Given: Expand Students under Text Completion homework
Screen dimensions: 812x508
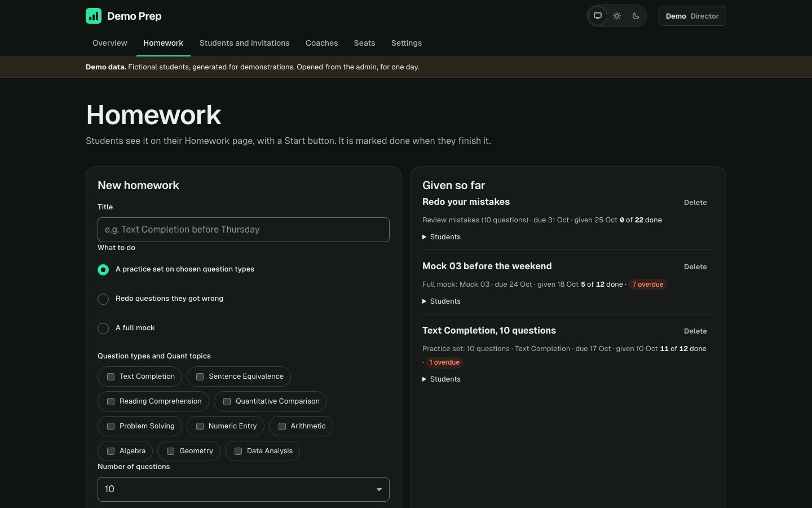Looking at the screenshot, I should coord(442,379).
